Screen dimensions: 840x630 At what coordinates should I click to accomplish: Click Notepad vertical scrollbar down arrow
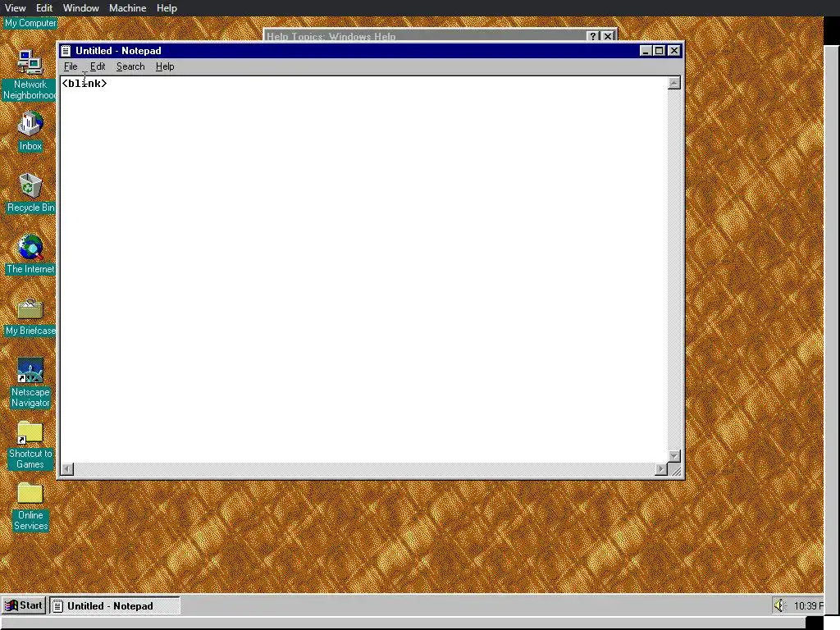674,456
